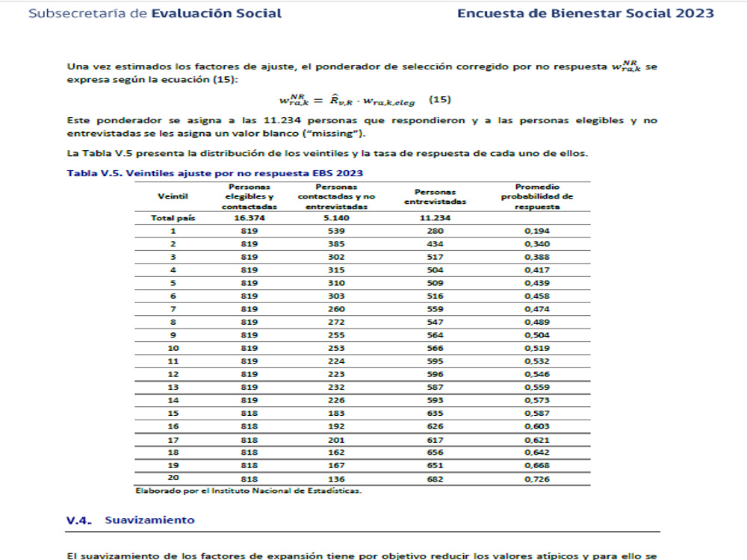Click the value 595 in veintil 11 row

[x=435, y=361]
